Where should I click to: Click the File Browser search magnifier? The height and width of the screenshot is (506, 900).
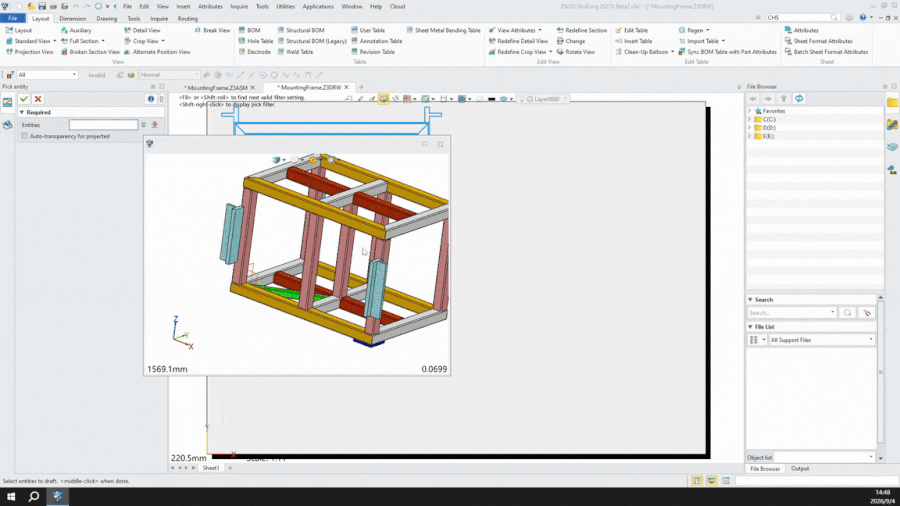click(x=847, y=313)
